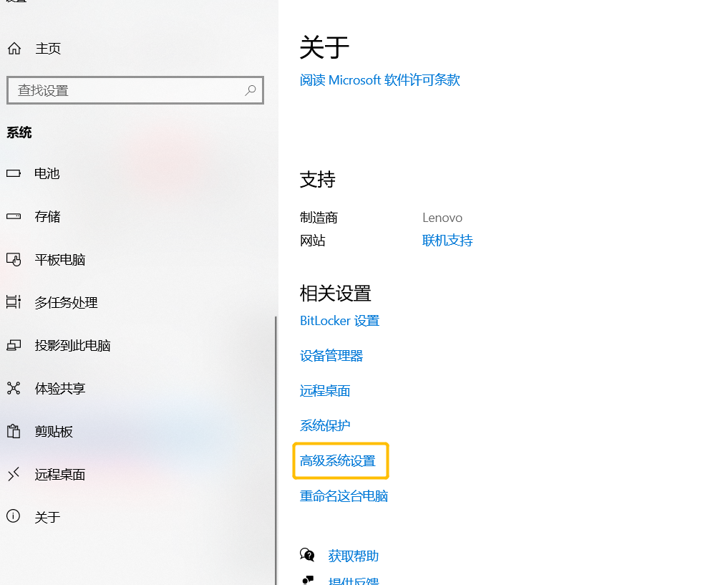Click the 查找设置 search field

(135, 90)
